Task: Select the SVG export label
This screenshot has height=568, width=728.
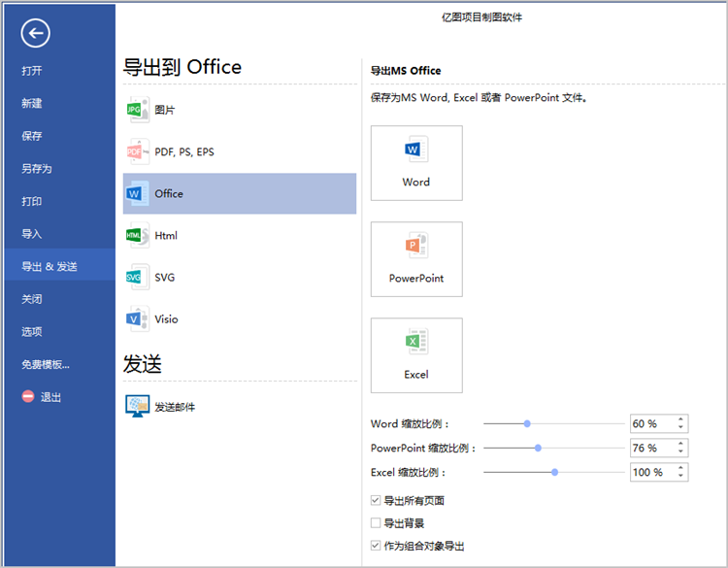Action: [x=165, y=278]
